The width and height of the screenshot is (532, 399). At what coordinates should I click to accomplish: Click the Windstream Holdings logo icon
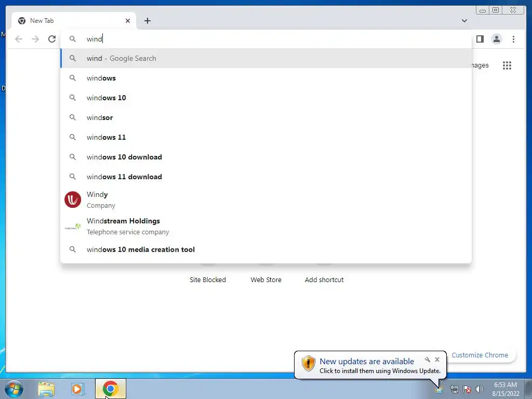coord(73,227)
